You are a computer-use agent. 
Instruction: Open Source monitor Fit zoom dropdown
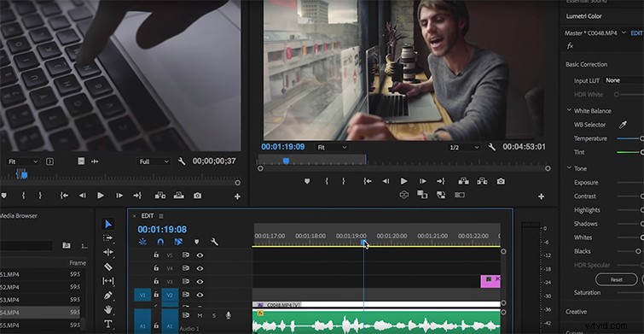click(x=23, y=161)
